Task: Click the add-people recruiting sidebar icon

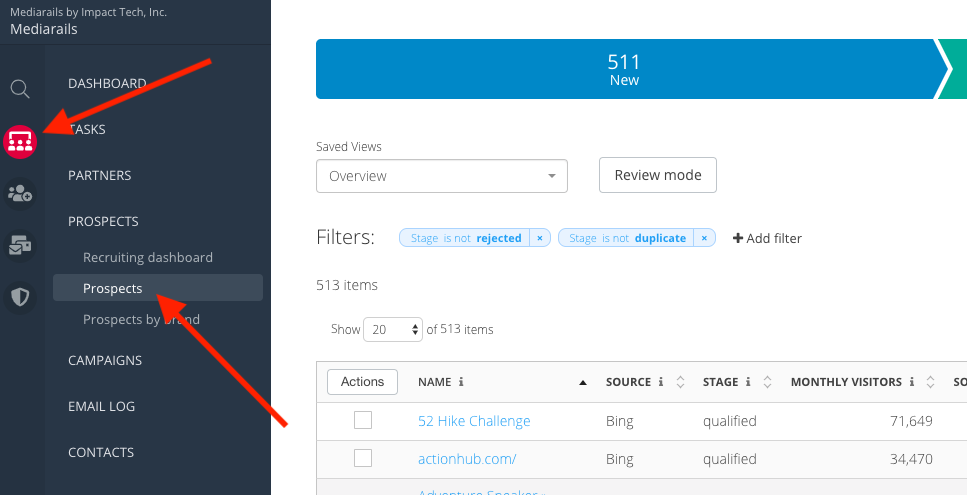Action: point(20,193)
